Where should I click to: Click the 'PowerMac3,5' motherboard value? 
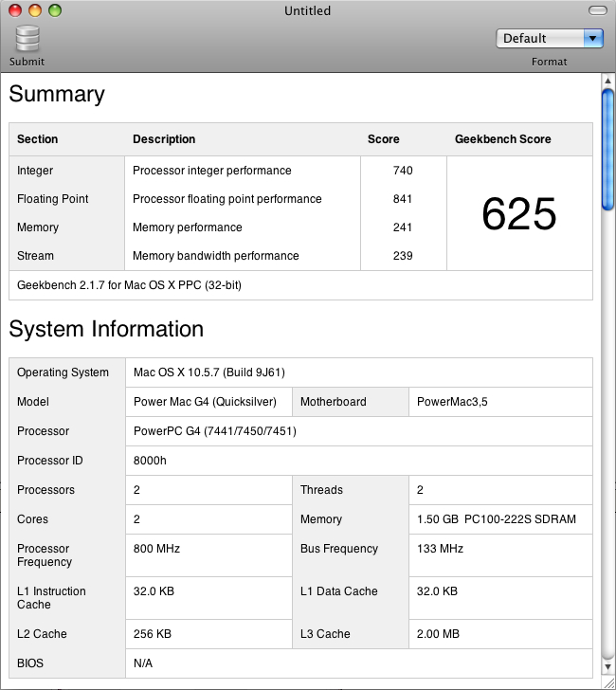point(452,402)
